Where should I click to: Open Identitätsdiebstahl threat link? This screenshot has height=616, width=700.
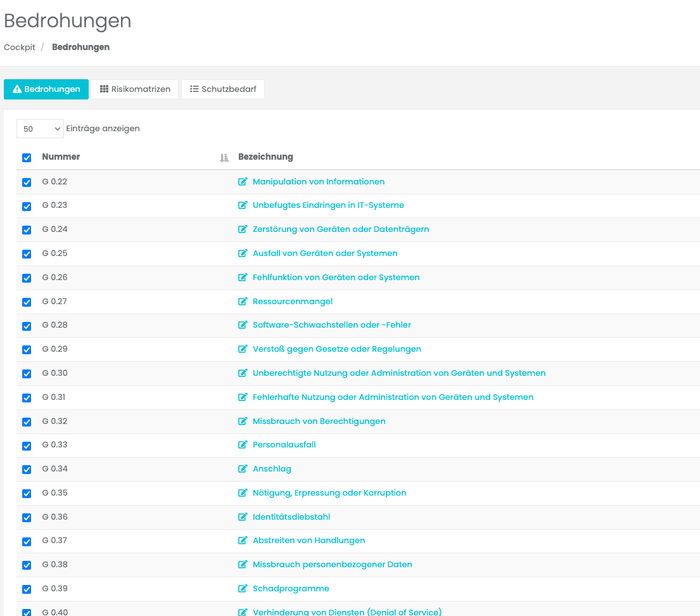(291, 517)
